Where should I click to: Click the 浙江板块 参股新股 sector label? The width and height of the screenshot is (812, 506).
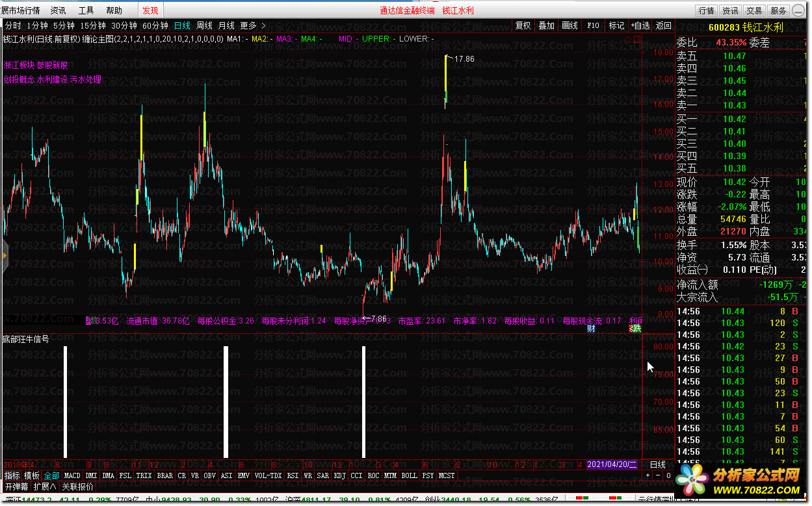pos(35,65)
